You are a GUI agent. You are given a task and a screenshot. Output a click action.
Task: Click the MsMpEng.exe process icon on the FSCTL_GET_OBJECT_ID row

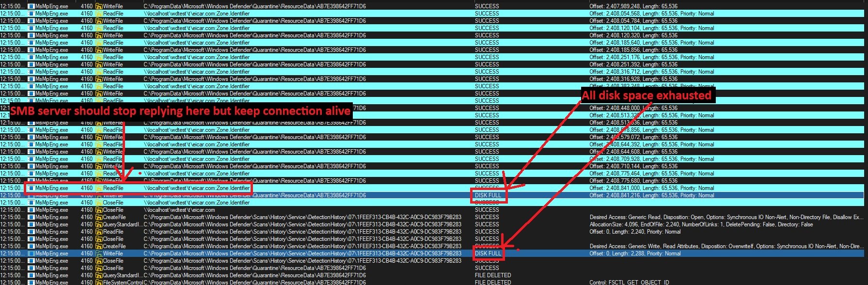tap(31, 282)
